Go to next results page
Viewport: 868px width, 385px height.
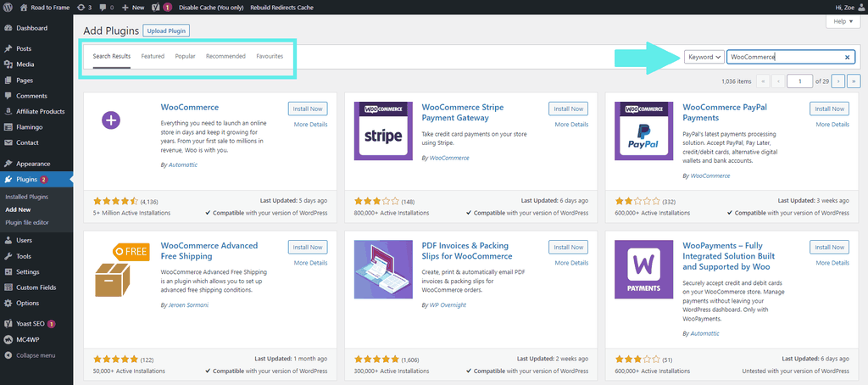(838, 81)
